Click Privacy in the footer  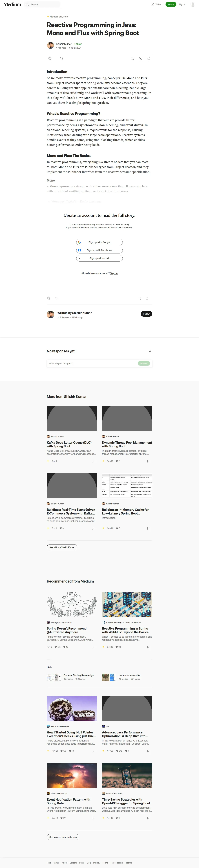pos(97,863)
